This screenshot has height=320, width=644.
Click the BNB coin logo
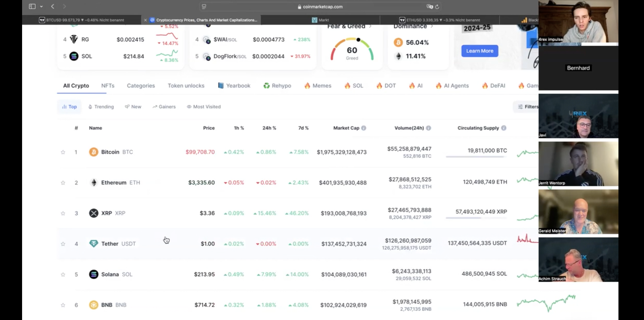94,305
